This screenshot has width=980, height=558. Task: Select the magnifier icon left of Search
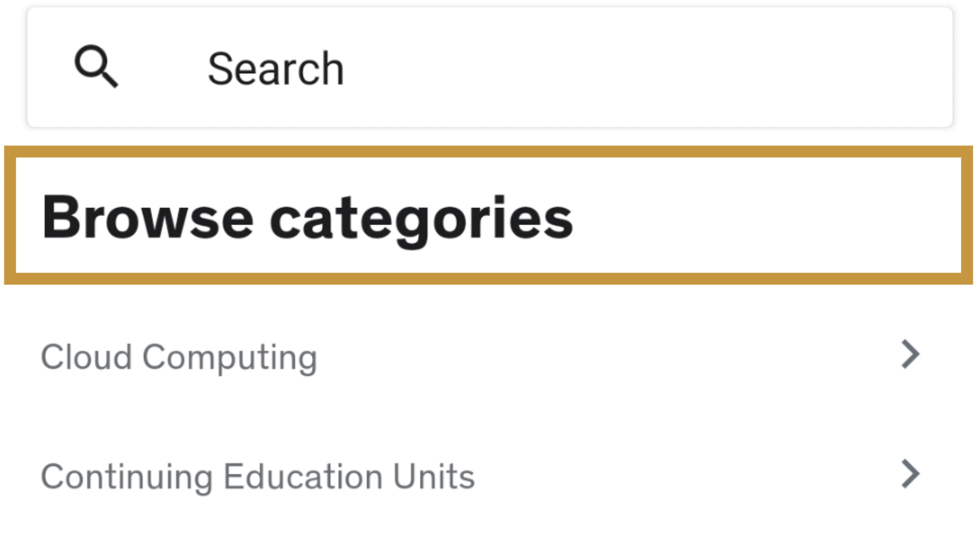96,67
